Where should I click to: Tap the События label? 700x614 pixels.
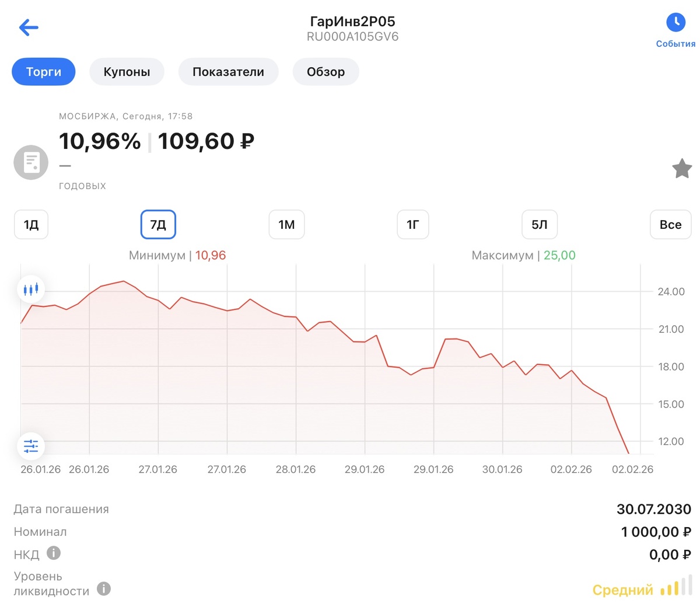675,44
